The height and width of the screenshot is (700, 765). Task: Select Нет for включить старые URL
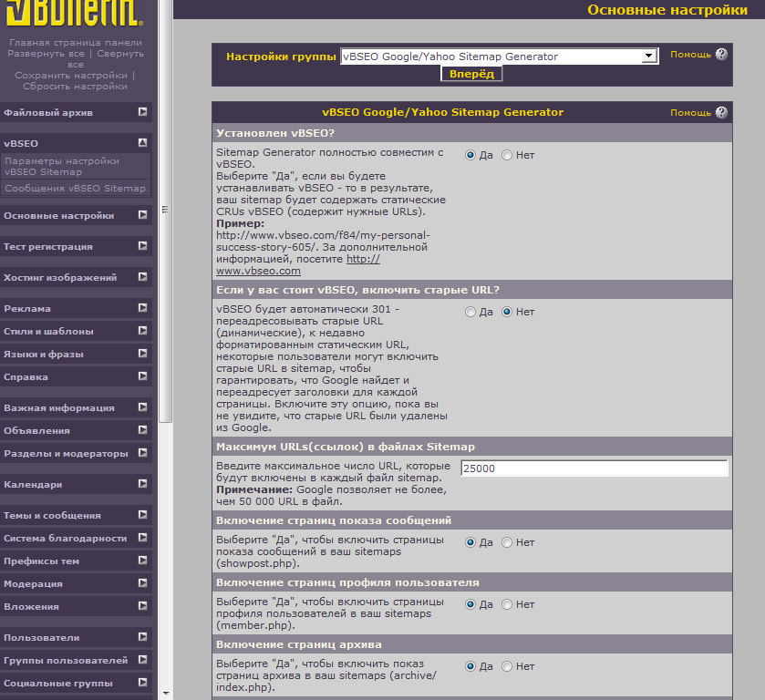click(507, 312)
